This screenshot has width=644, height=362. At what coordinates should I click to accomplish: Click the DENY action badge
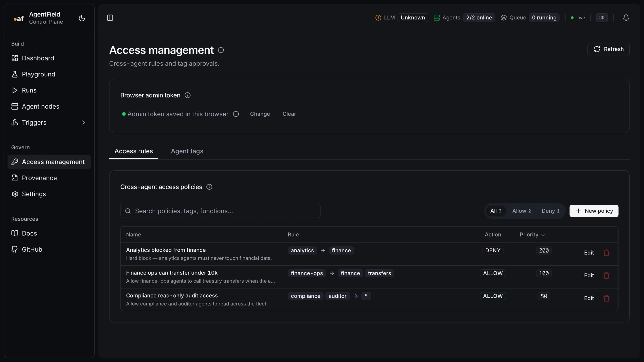coord(493,250)
